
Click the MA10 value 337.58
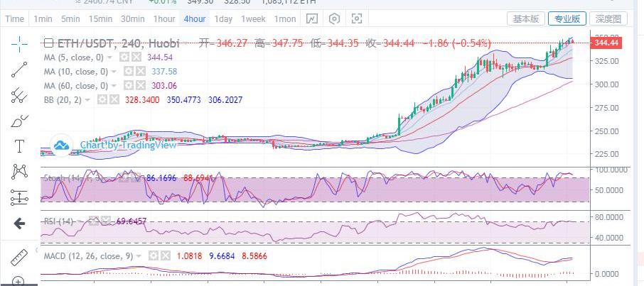pyautogui.click(x=164, y=72)
